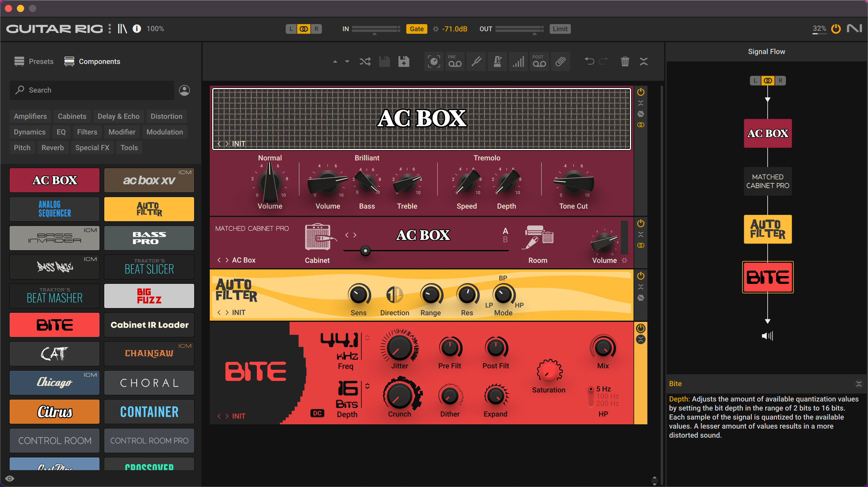868x487 pixels.
Task: Click the PRE tapedeck icon
Action: pos(455,61)
